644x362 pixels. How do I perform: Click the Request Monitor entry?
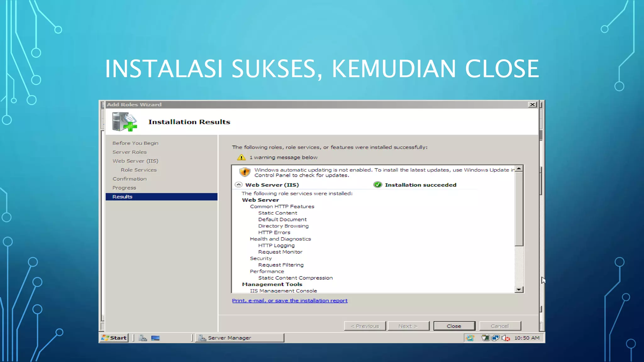coord(280,252)
